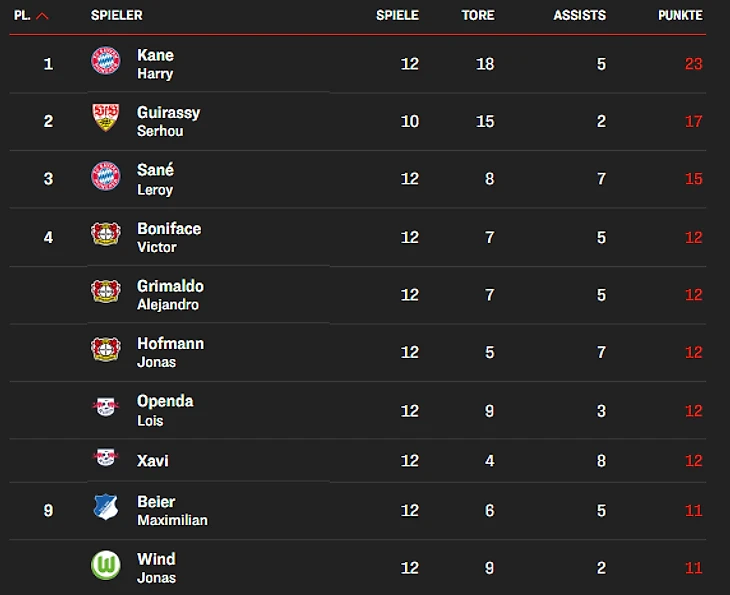Open Harry Kane's player profile
This screenshot has width=730, height=595.
155,64
